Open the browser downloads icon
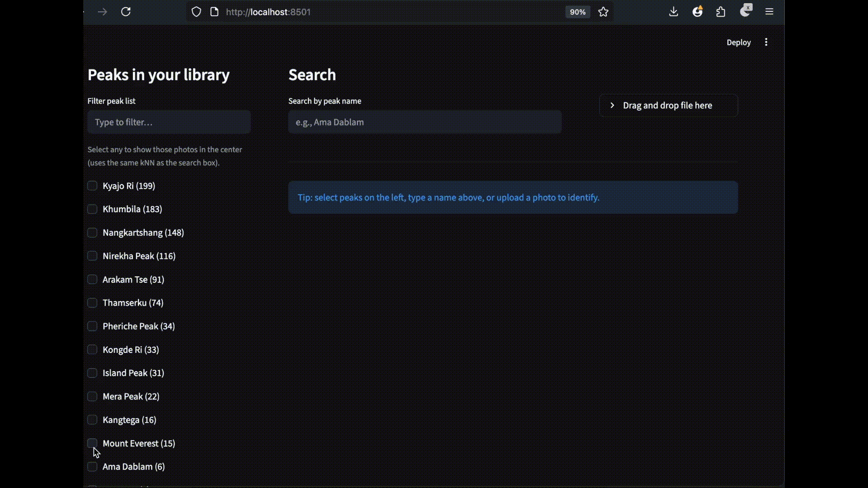The width and height of the screenshot is (868, 488). (x=674, y=12)
